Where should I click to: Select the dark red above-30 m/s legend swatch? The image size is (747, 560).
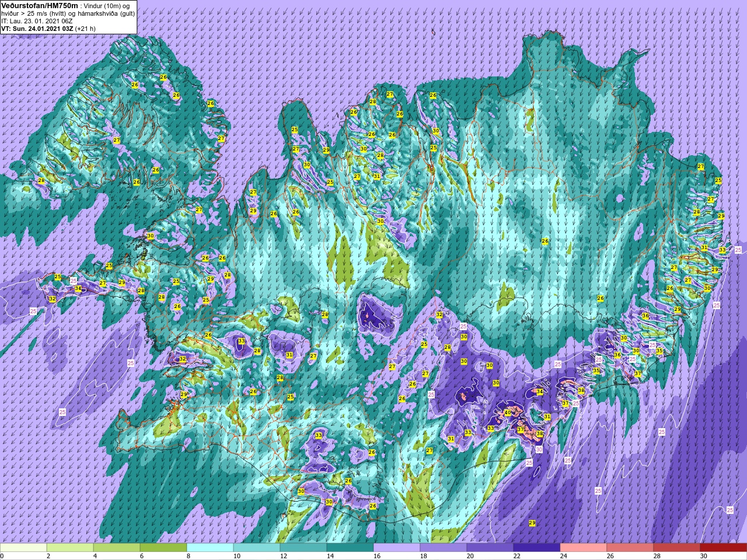(724, 548)
